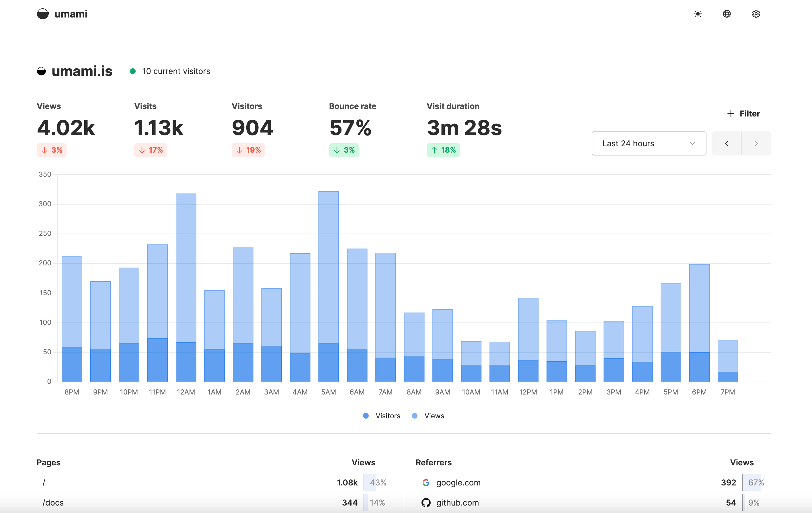Toggle Views series in chart legend
This screenshot has width=812, height=513.
[428, 416]
